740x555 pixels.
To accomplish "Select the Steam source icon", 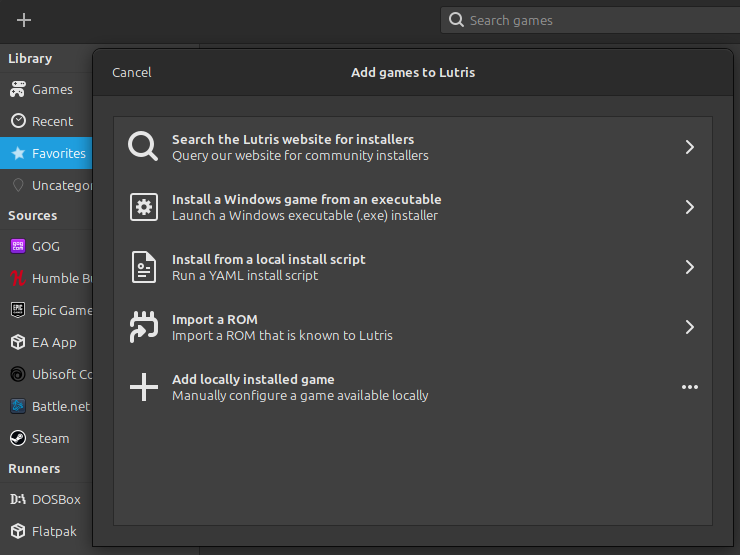I will pyautogui.click(x=18, y=438).
